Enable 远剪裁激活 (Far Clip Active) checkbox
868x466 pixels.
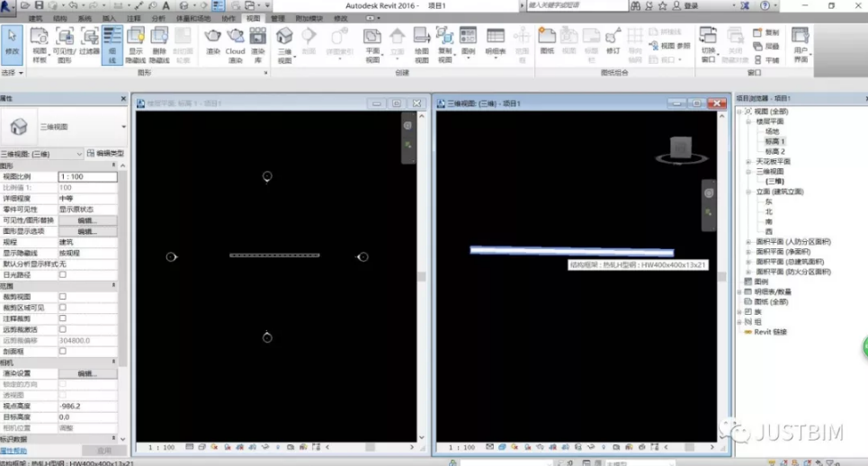pyautogui.click(x=63, y=329)
